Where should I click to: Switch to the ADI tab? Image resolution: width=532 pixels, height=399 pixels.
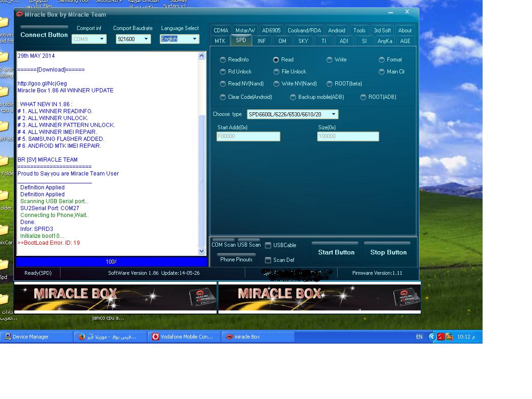pos(344,41)
